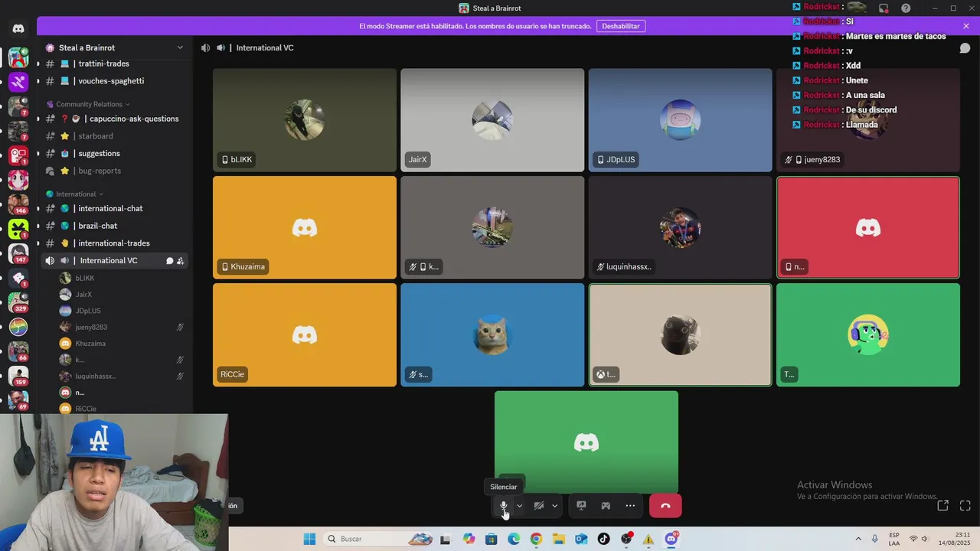
Task: Switch ESP LAA keyboard language indicator
Action: coord(894,539)
